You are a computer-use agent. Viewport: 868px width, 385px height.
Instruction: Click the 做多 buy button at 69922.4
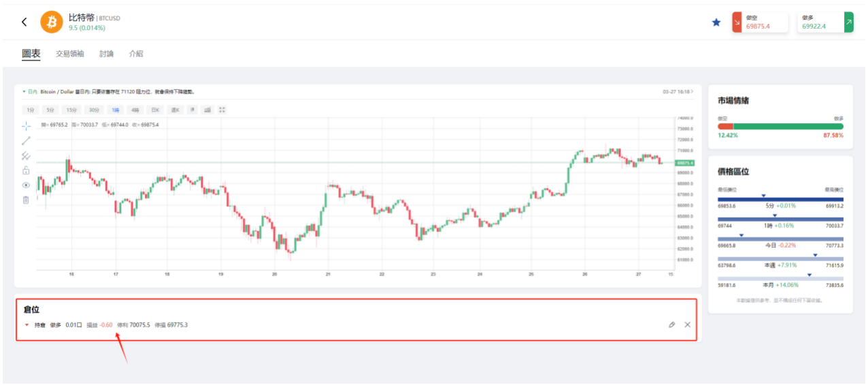(x=825, y=22)
